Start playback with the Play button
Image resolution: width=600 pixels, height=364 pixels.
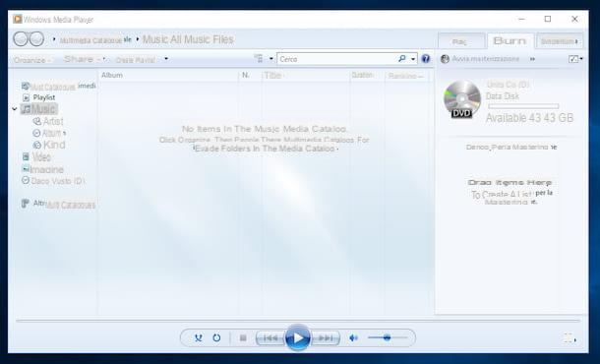pyautogui.click(x=298, y=338)
